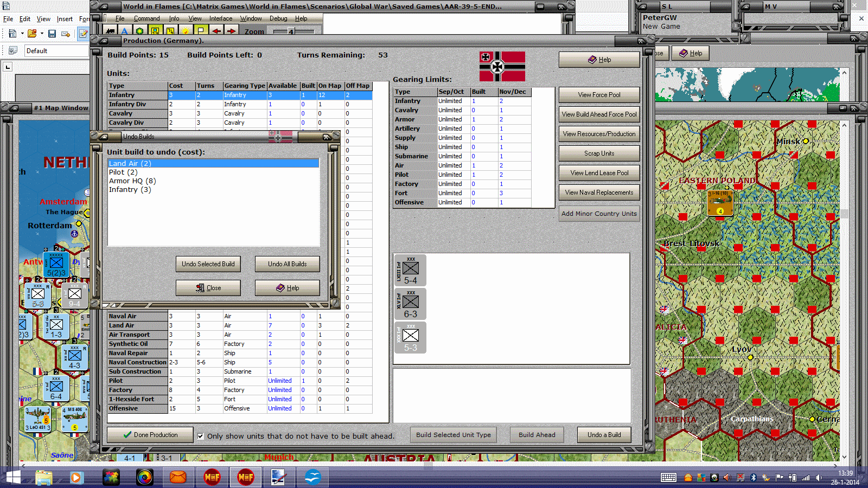
Task: Click the sun toolbar icon
Action: [186, 31]
